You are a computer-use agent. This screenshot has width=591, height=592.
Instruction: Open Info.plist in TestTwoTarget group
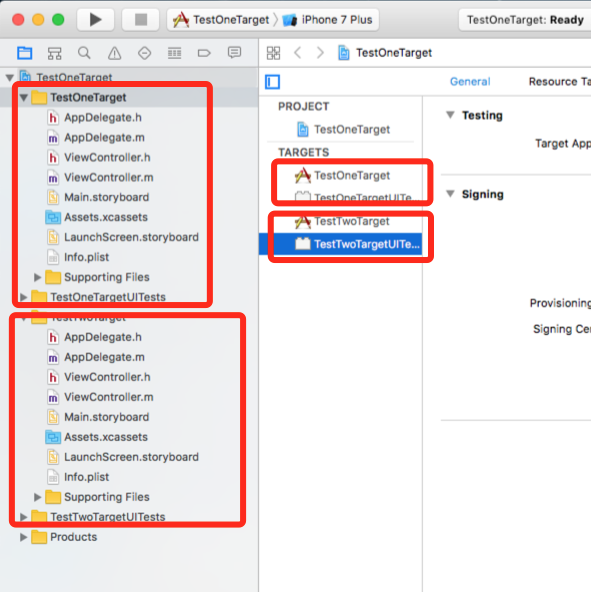78,477
